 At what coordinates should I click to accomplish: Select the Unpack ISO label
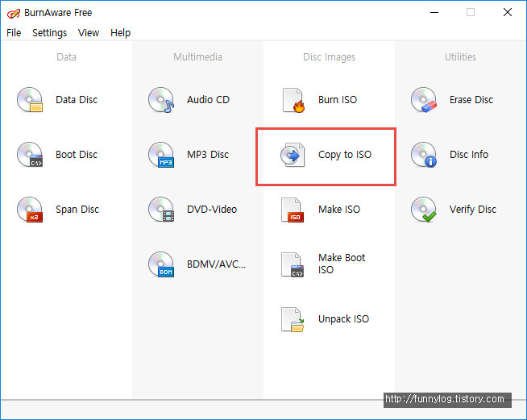[x=343, y=319]
